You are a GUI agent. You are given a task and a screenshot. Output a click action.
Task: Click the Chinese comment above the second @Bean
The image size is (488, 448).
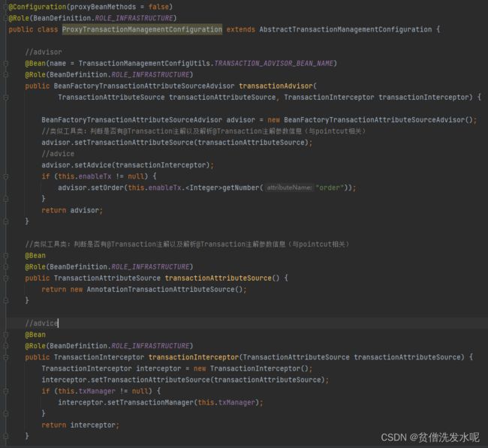(x=187, y=244)
